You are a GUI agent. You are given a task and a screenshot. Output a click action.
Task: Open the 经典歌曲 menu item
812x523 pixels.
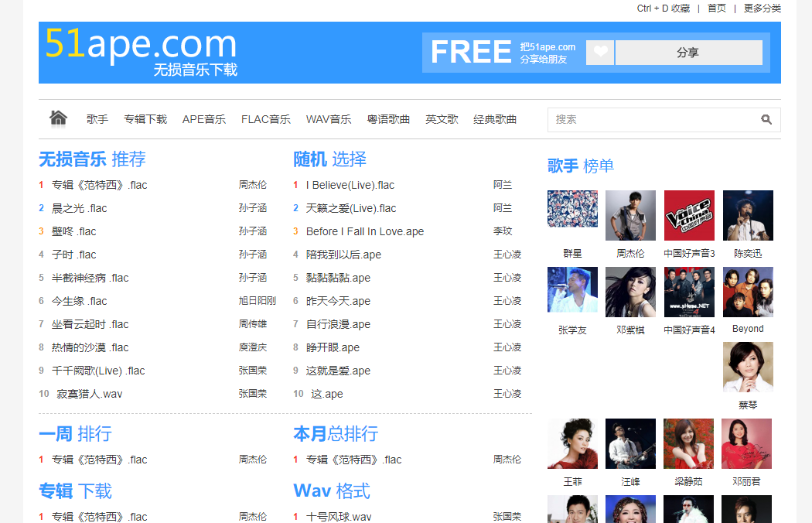coord(495,119)
